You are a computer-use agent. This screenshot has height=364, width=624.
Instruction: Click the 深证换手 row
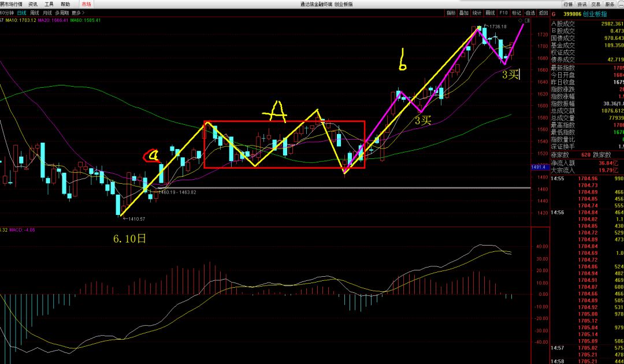[x=587, y=147]
